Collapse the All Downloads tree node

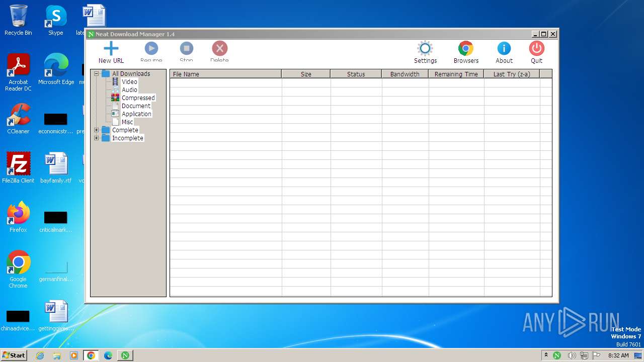pyautogui.click(x=96, y=73)
